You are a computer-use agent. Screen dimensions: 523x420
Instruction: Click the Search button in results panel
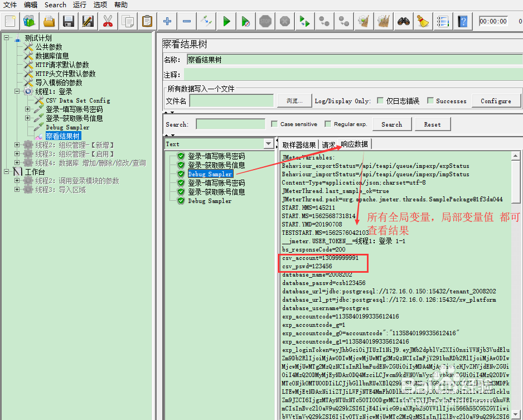pos(392,124)
